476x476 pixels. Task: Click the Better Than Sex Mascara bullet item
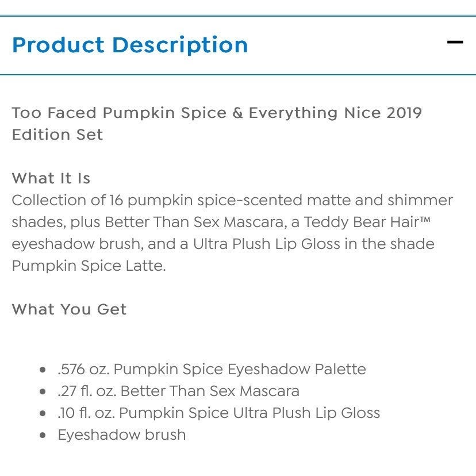pyautogui.click(x=178, y=391)
